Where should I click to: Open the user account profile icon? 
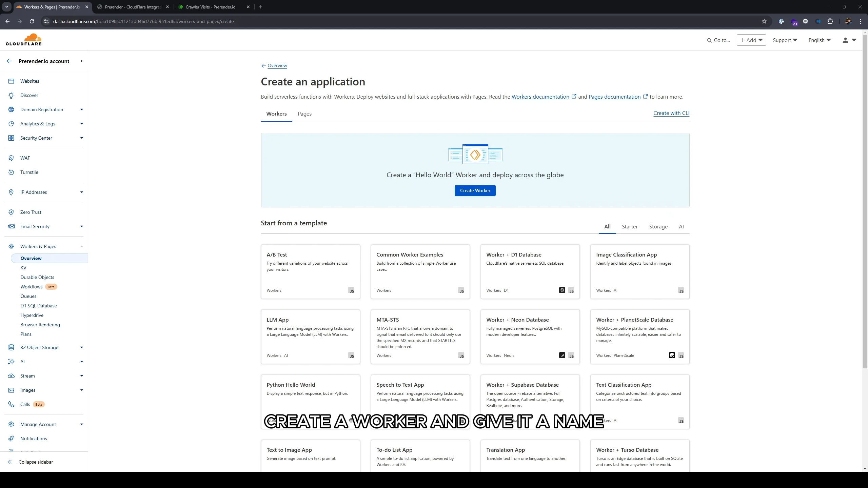click(x=846, y=40)
